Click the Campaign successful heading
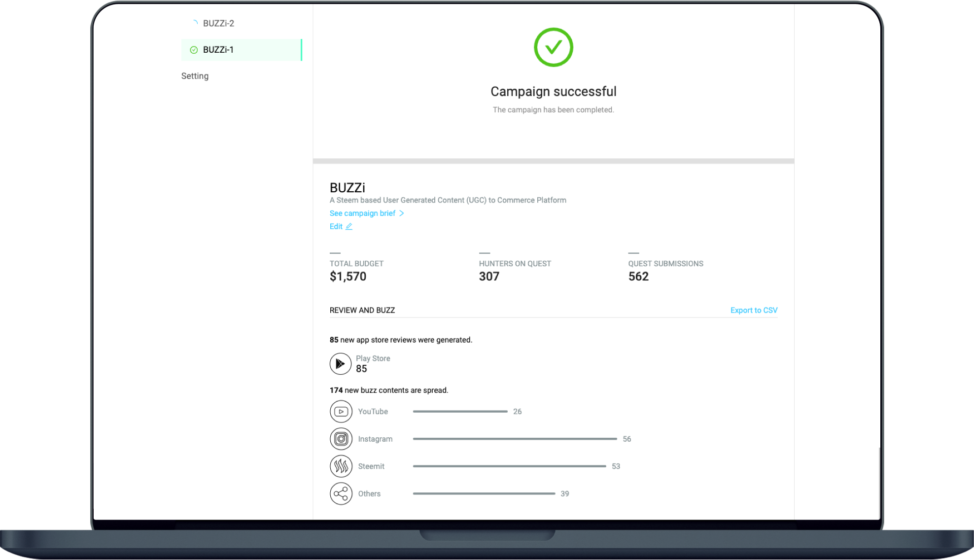The image size is (974, 560). 553,92
